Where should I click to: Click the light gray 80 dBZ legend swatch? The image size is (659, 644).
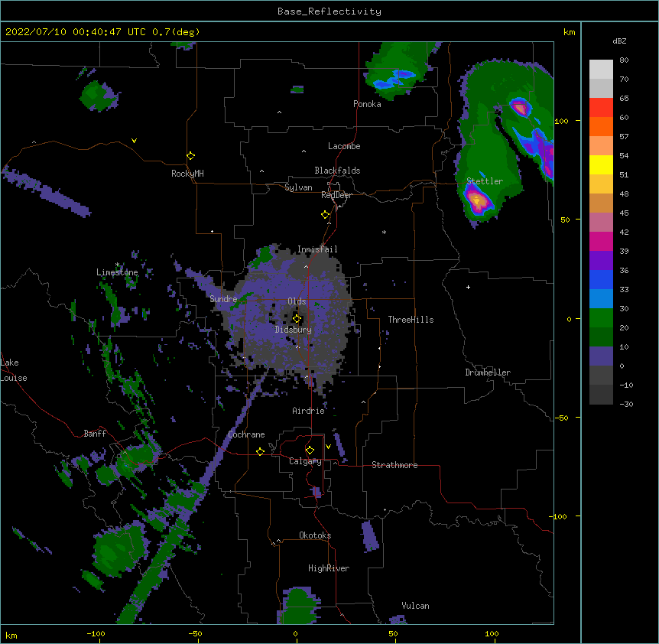(601, 70)
